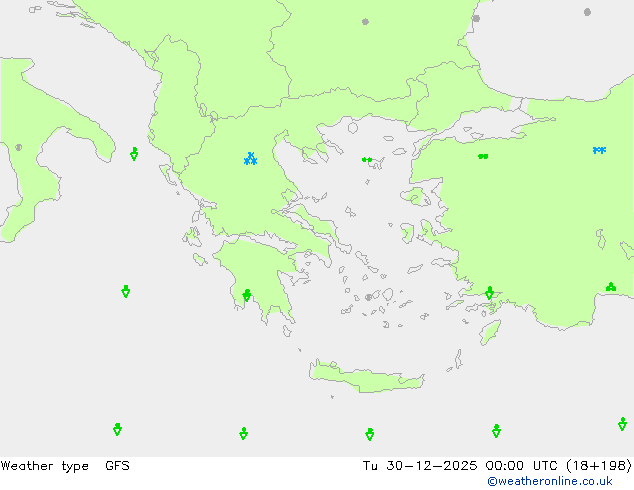Click the blue snow symbol over northern Greece
This screenshot has height=490, width=634.
point(251,159)
